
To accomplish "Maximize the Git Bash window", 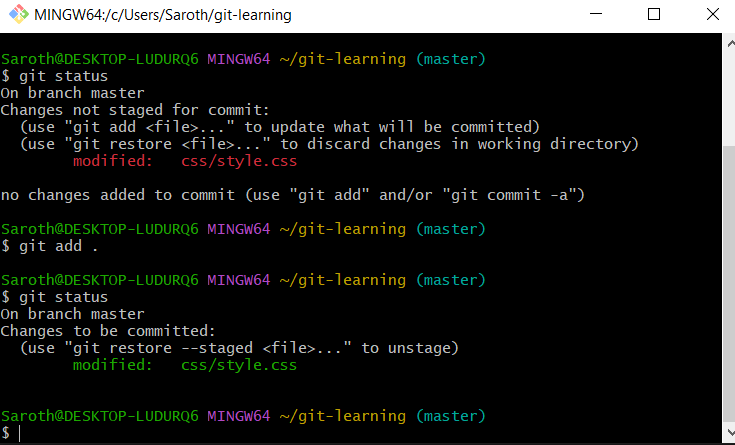I will click(654, 15).
